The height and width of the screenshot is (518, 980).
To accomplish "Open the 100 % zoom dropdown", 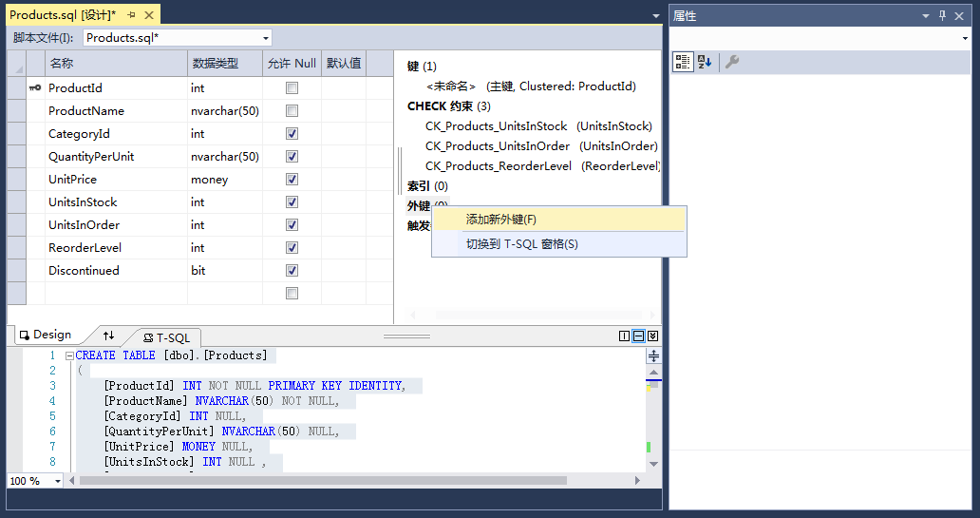I will 58,481.
